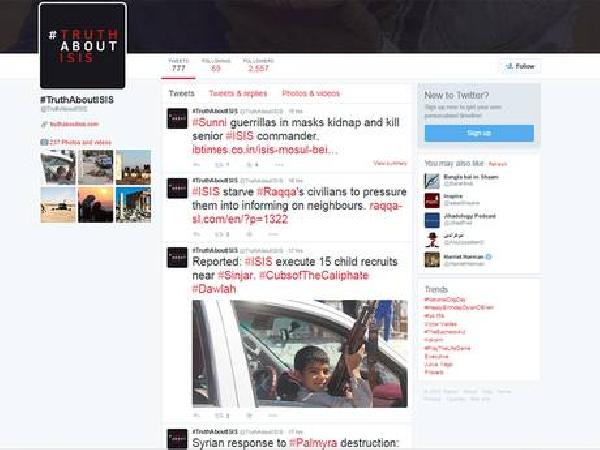Open the third top-row media thumbnail
This screenshot has width=600, height=450.
[x=134, y=168]
